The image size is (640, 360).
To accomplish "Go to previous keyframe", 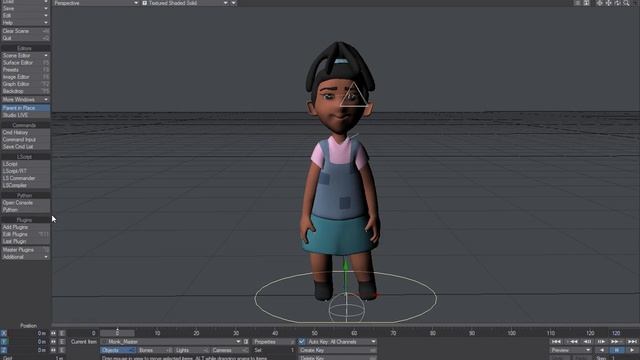I will [x=573, y=342].
